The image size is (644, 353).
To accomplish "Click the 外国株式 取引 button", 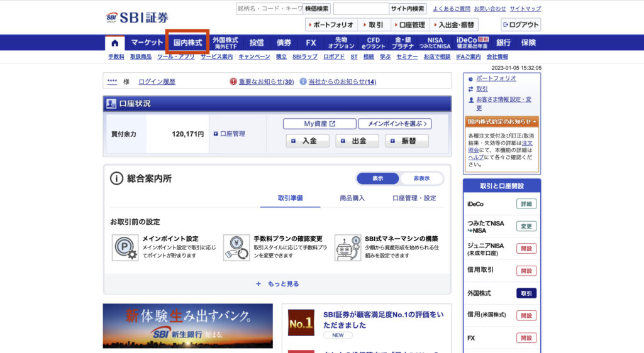I will (526, 293).
